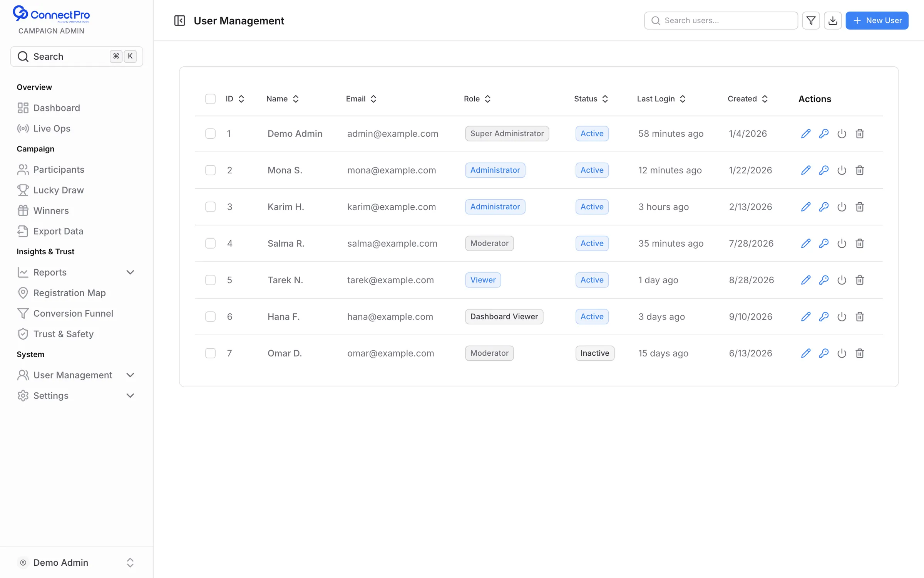Click the key icon in Hana F. row
924x578 pixels.
(824, 317)
